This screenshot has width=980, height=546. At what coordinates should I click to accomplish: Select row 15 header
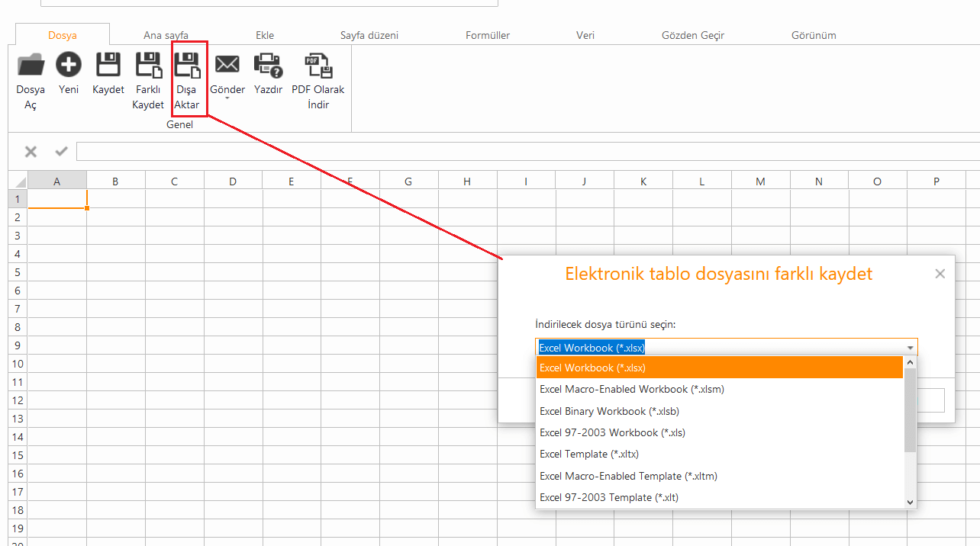(18, 455)
